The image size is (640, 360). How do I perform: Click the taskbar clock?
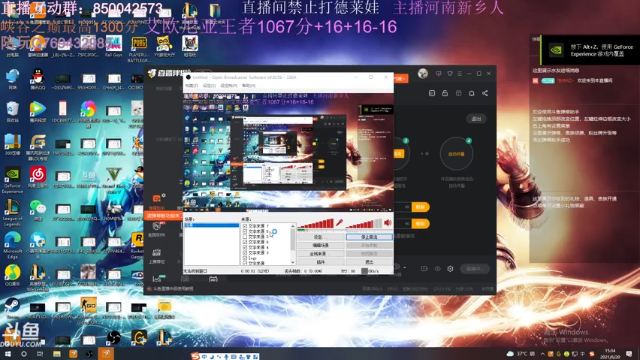click(x=610, y=354)
